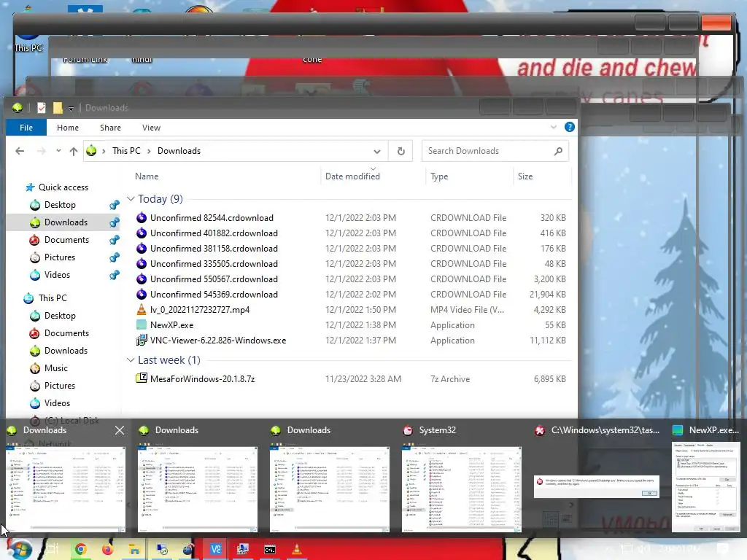Switch to the Home ribbon tab
Image resolution: width=747 pixels, height=560 pixels.
[x=68, y=128]
